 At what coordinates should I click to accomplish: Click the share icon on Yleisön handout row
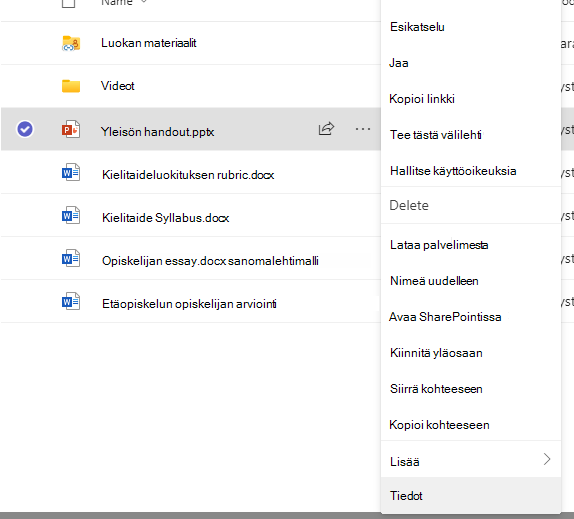(326, 129)
